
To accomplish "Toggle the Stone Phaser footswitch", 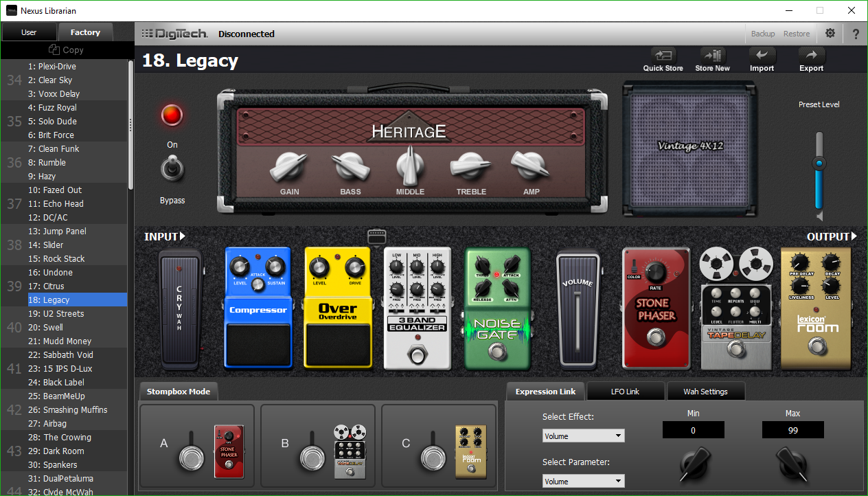I will tap(656, 338).
